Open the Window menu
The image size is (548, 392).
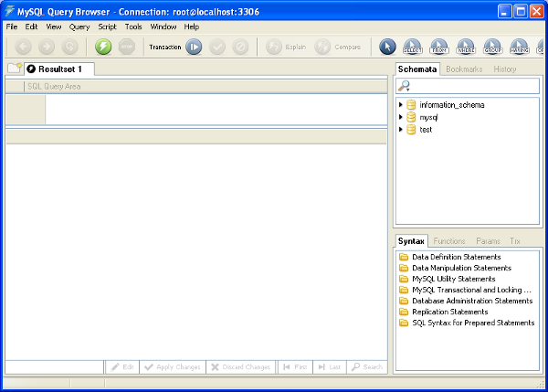pos(163,26)
